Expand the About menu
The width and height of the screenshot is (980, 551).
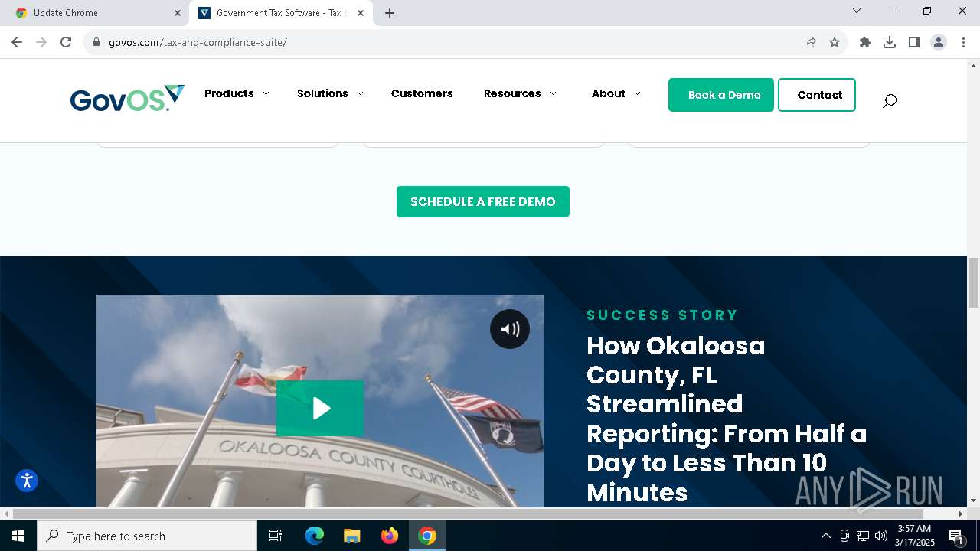[x=616, y=93]
